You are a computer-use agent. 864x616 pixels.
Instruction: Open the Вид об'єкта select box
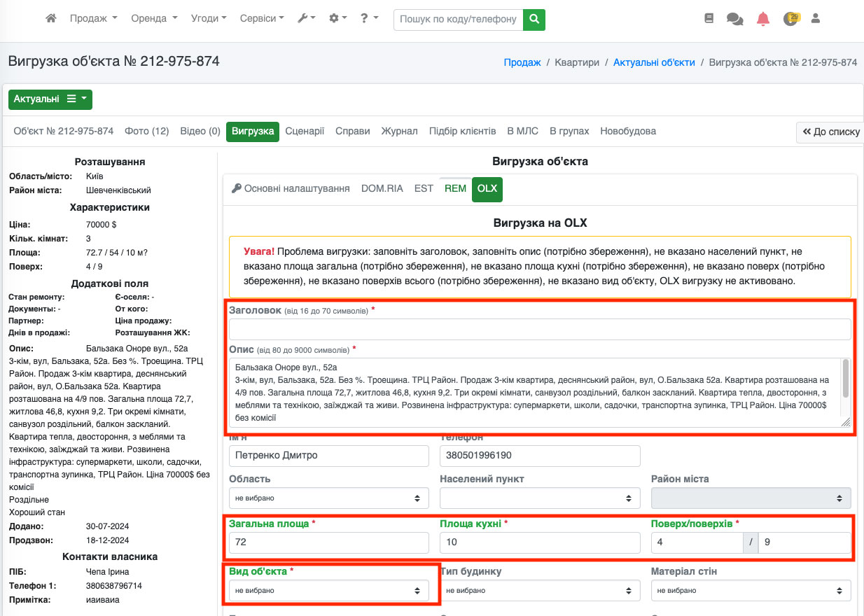(328, 591)
